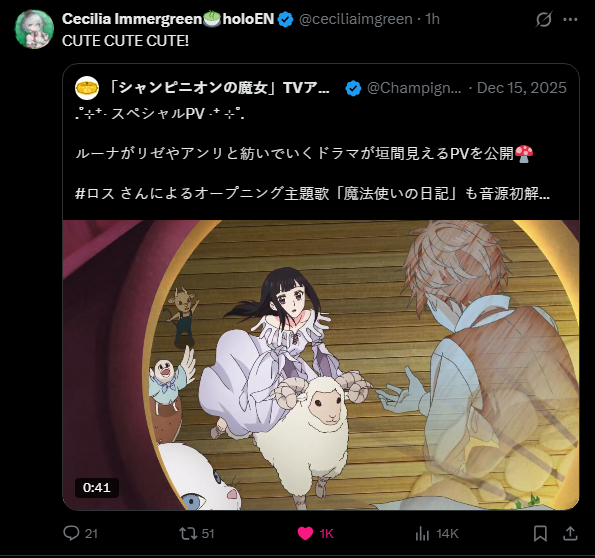This screenshot has height=558, width=595.
Task: Open the reply comment icon
Action: [x=71, y=533]
